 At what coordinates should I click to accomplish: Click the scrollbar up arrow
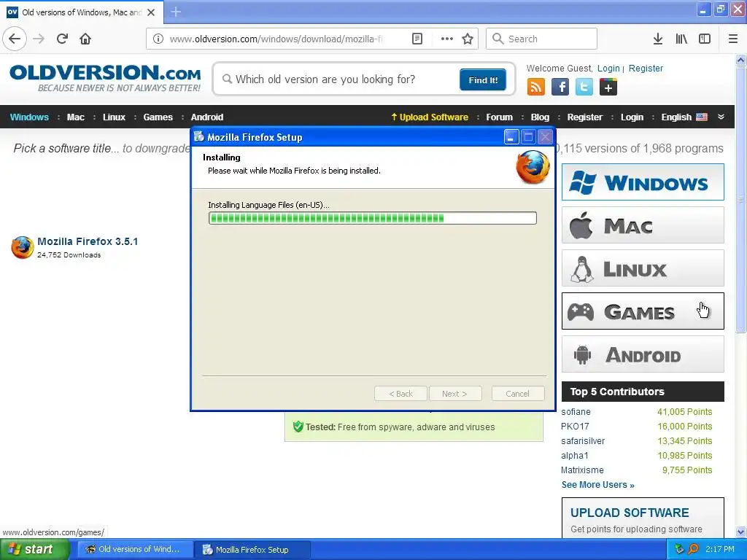pyautogui.click(x=741, y=60)
